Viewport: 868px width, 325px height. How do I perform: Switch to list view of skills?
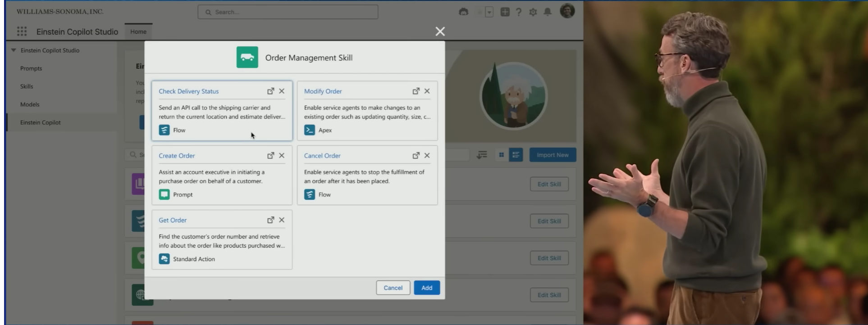516,155
